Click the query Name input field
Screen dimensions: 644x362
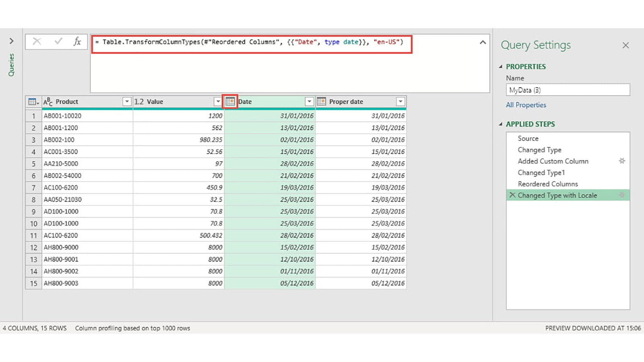tap(568, 90)
